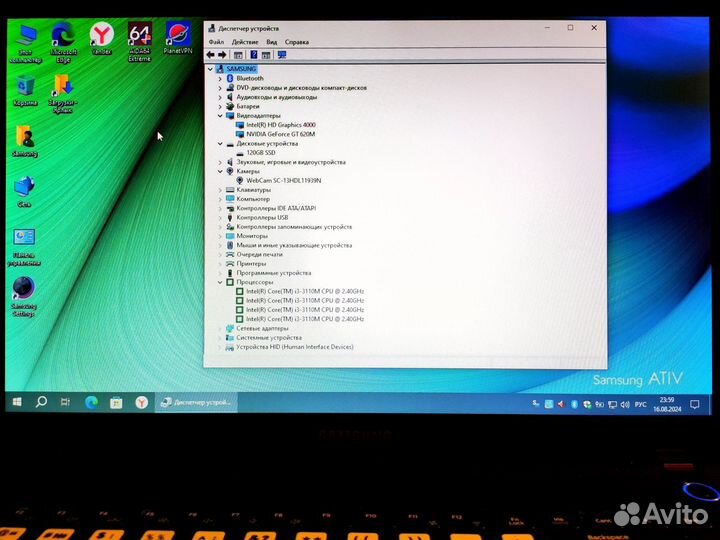720x540 pixels.
Task: Open Microsoft Edge desktop shortcut
Action: [63, 42]
